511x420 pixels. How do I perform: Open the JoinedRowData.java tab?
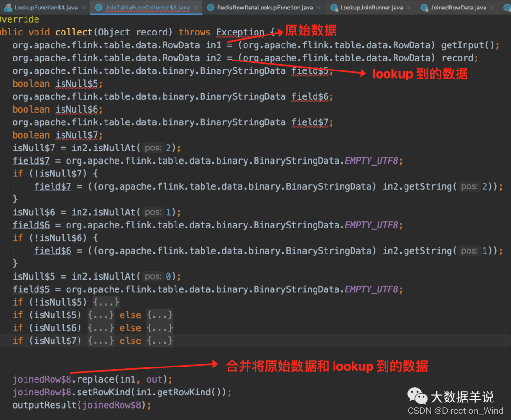pyautogui.click(x=459, y=8)
